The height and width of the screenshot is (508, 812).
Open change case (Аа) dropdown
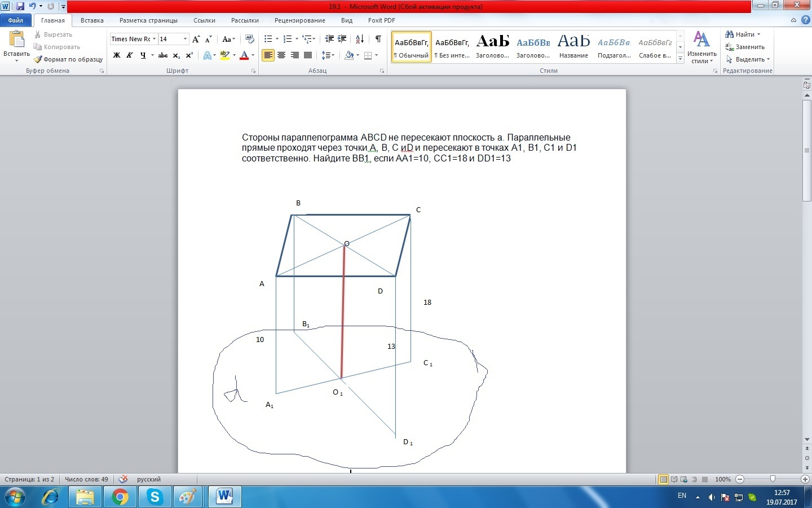coord(228,39)
